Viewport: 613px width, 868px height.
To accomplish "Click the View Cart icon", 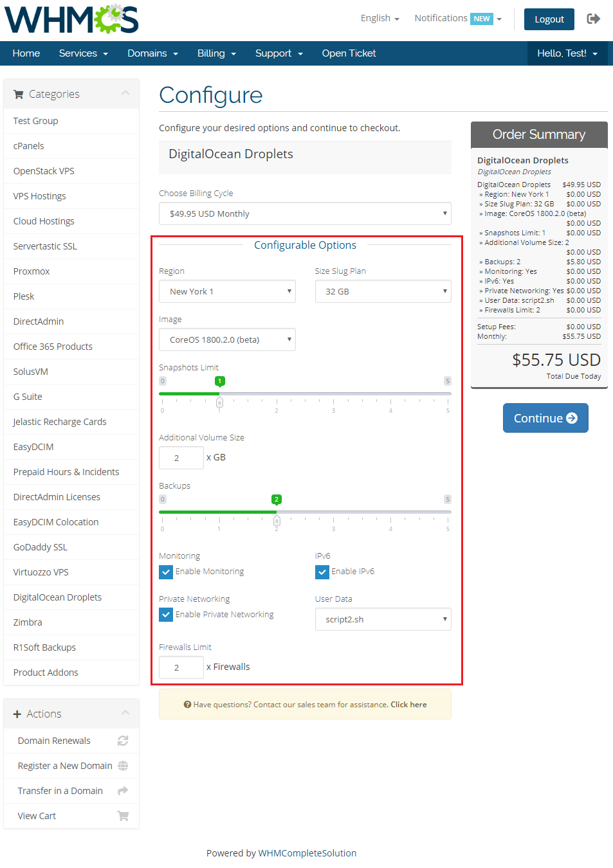I will click(123, 816).
